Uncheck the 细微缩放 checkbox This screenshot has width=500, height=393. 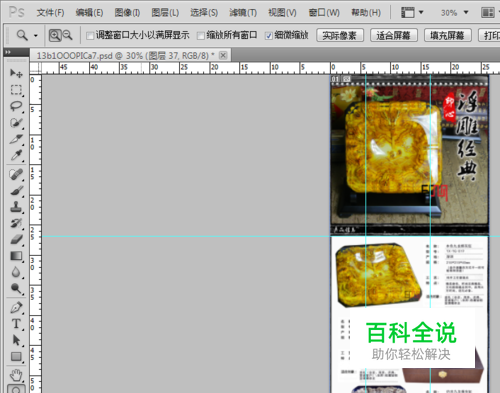click(x=269, y=36)
